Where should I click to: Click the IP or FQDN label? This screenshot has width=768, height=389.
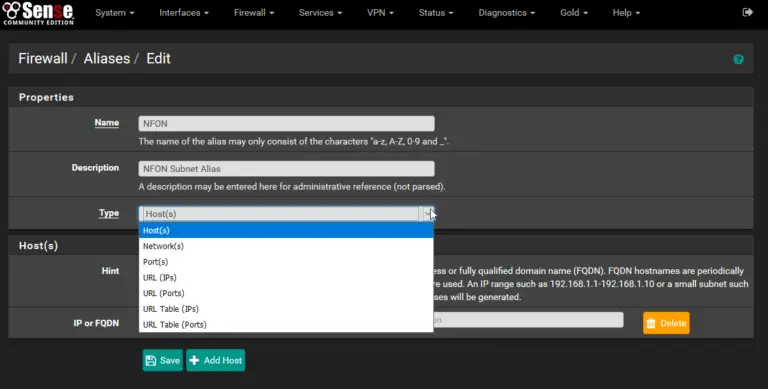tap(96, 323)
